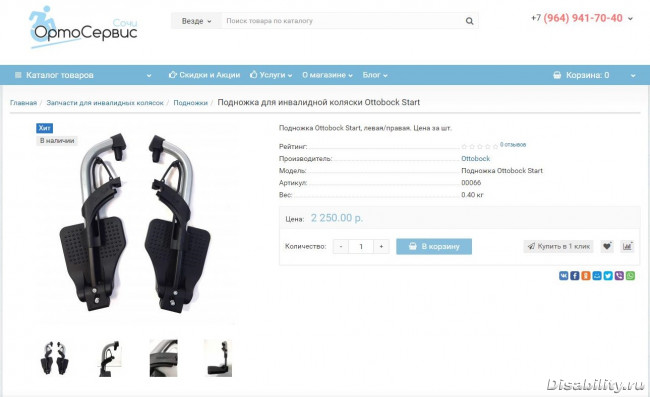
Task: Share via Facebook icon
Action: pyautogui.click(x=575, y=276)
